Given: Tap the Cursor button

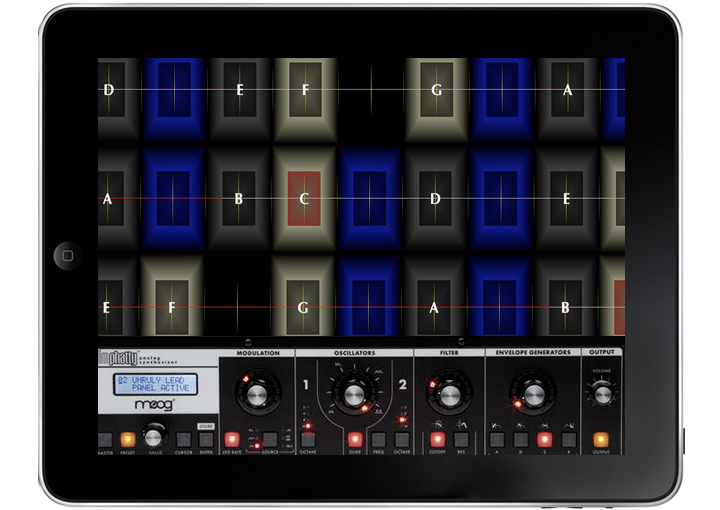Looking at the screenshot, I should click(x=184, y=440).
